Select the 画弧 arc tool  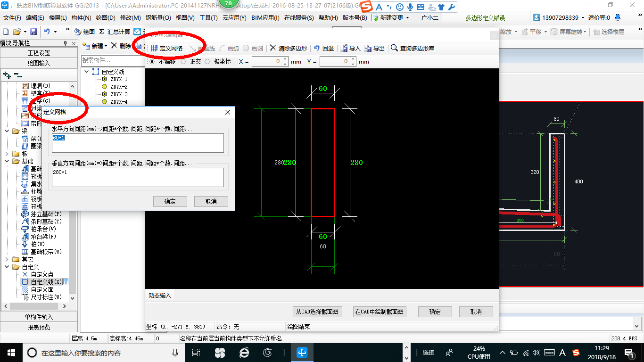tap(229, 48)
